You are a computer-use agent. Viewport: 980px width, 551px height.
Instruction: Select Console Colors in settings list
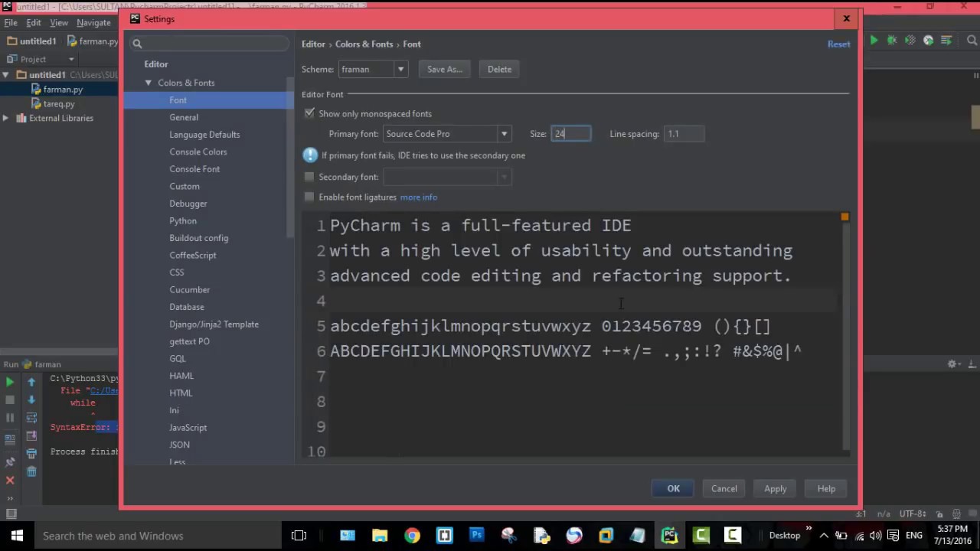[198, 152]
